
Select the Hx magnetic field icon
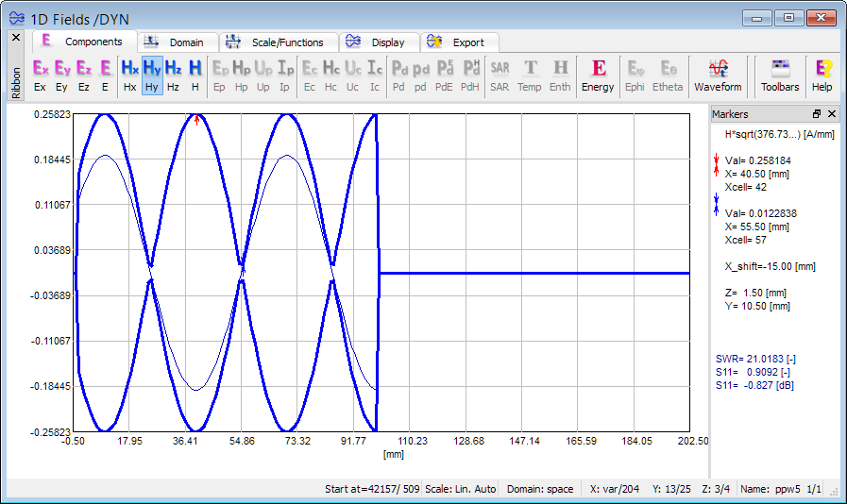pyautogui.click(x=130, y=74)
